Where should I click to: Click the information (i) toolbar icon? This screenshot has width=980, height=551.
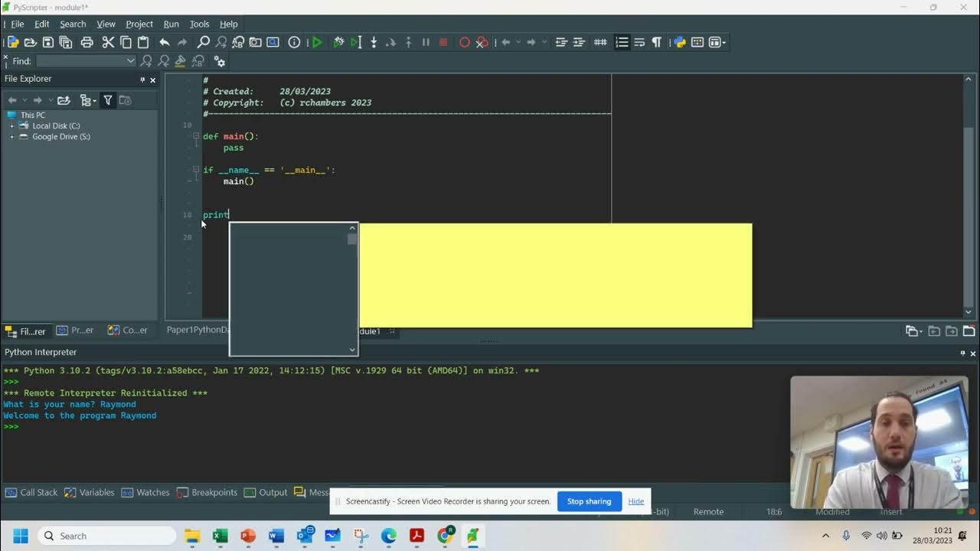tap(294, 43)
